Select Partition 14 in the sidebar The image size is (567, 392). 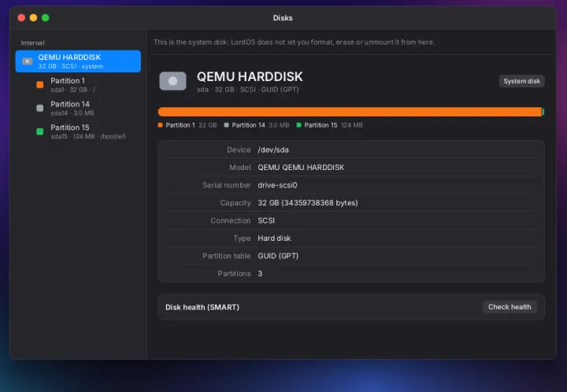pyautogui.click(x=78, y=109)
